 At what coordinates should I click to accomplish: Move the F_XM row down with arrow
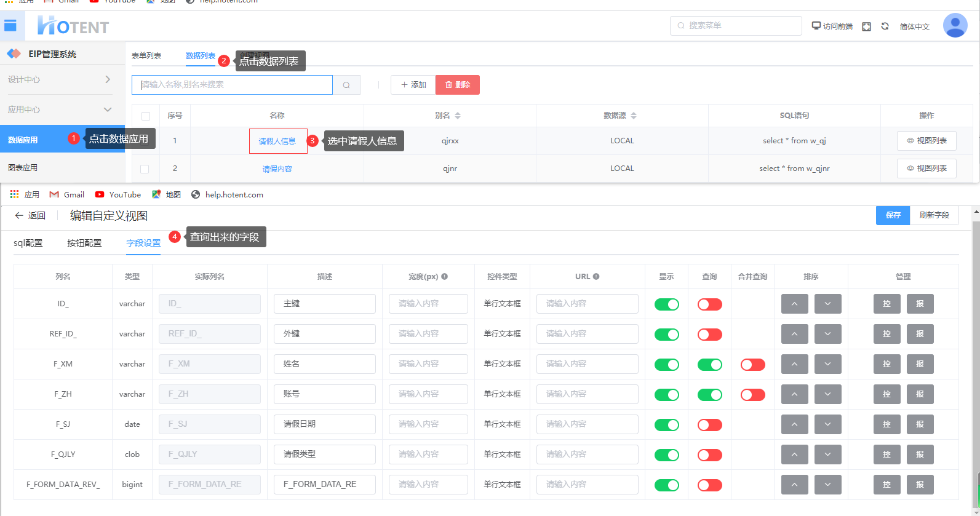pyautogui.click(x=827, y=364)
